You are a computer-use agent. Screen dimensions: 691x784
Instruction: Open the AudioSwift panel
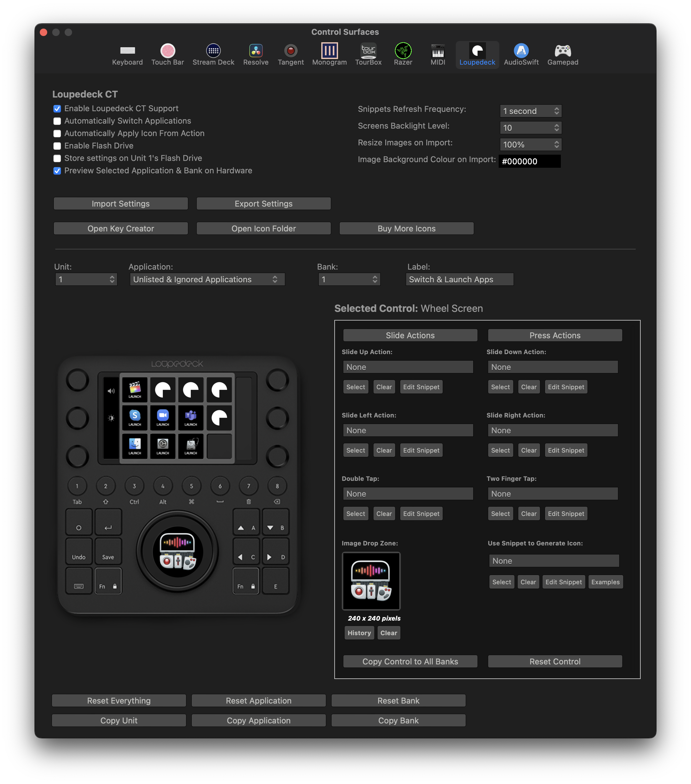pos(521,55)
